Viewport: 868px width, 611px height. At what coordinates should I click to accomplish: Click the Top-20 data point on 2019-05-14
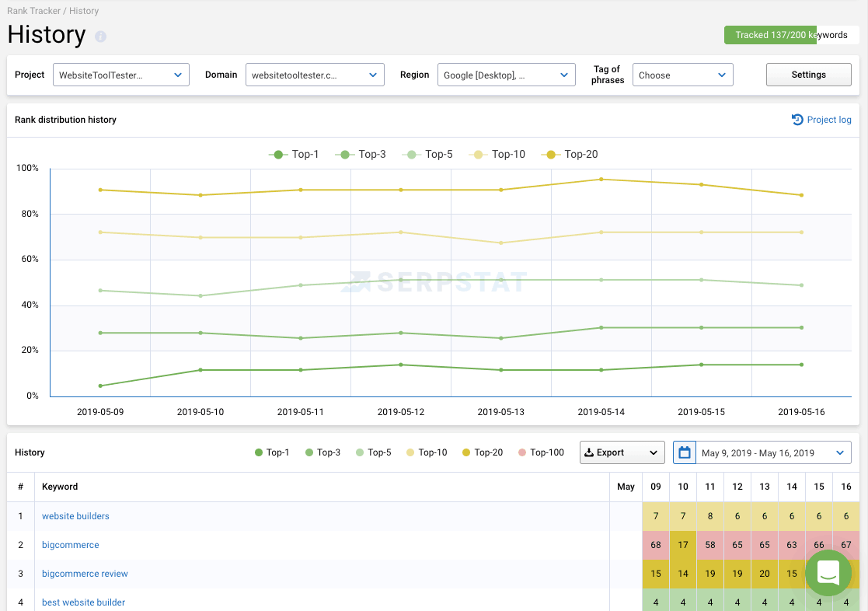click(x=601, y=180)
